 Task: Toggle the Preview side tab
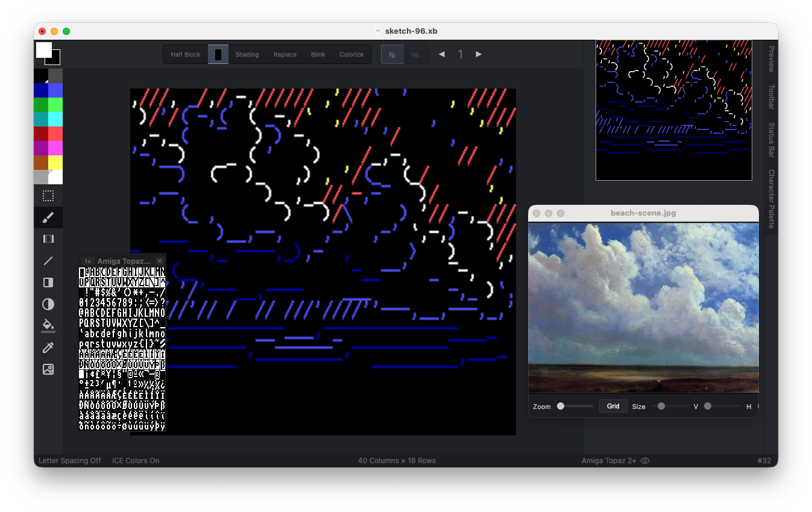coord(771,59)
